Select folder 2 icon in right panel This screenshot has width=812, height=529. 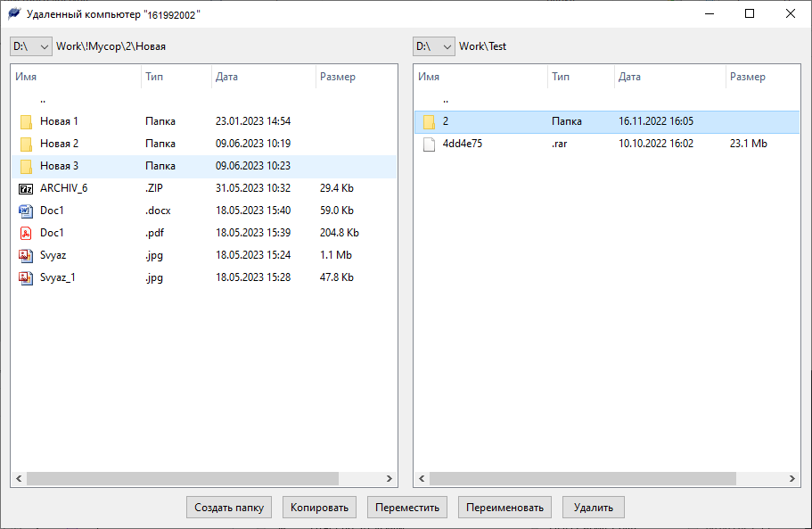click(x=429, y=121)
